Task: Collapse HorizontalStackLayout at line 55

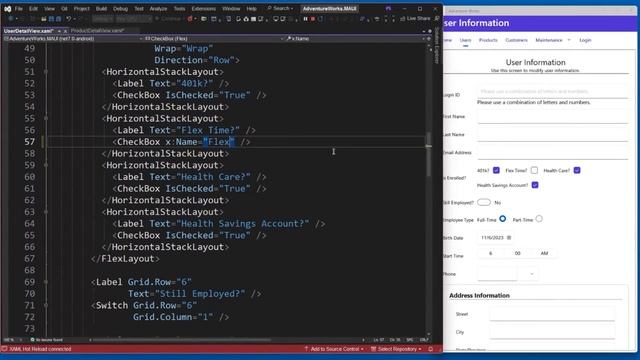Action: 46,118
